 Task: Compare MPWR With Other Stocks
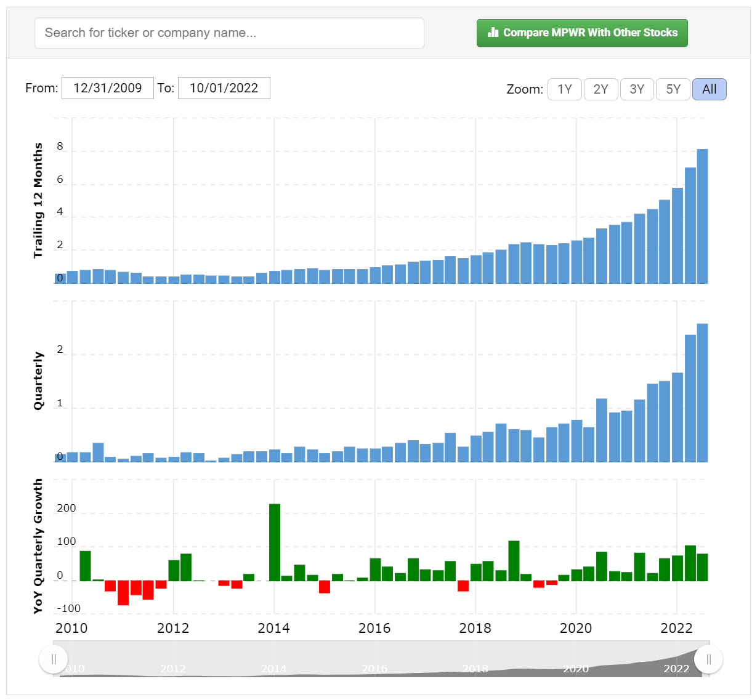tap(582, 33)
